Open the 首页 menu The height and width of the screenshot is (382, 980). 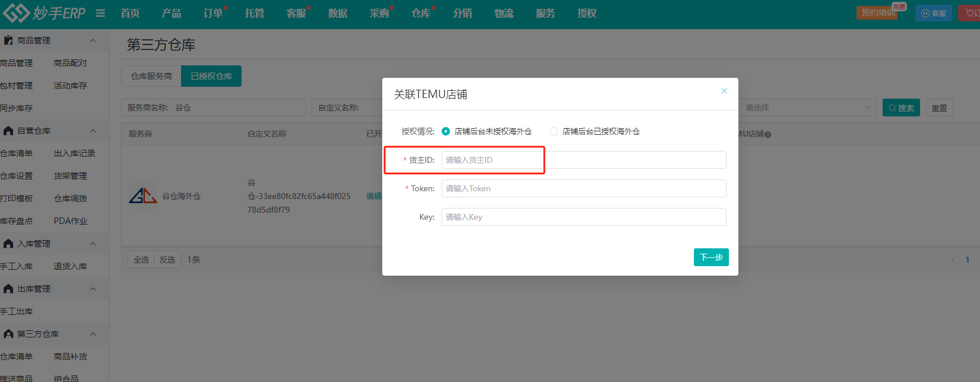(130, 13)
